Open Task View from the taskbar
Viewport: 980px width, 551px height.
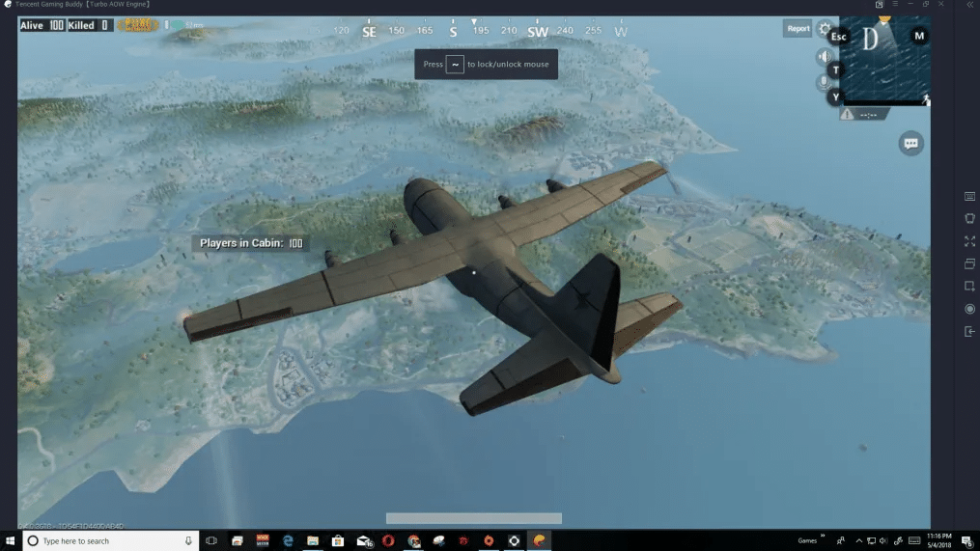(211, 540)
